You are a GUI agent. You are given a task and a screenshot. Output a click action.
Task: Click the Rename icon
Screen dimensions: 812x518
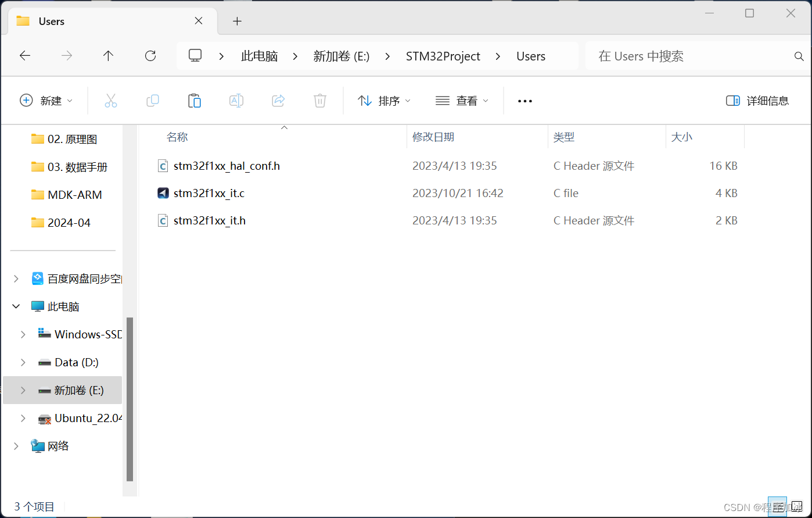click(x=236, y=101)
